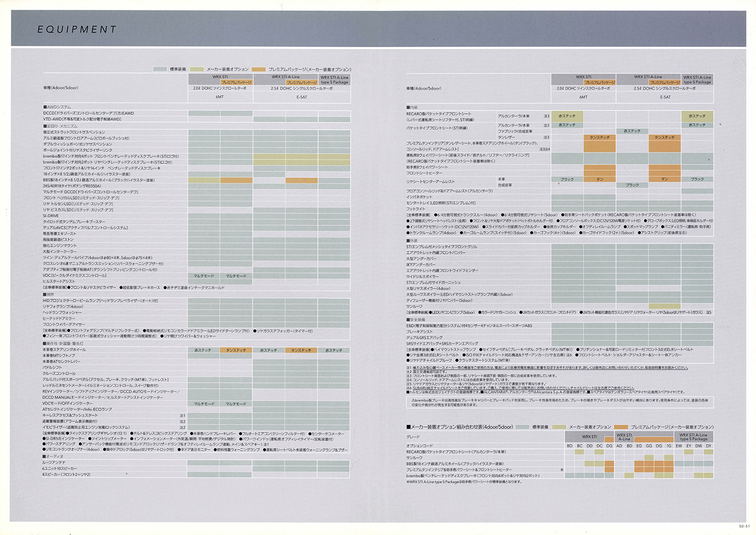The image size is (756, 535).
Task: Click the 6ユニット10スピーカー row label
Action: tap(59, 468)
